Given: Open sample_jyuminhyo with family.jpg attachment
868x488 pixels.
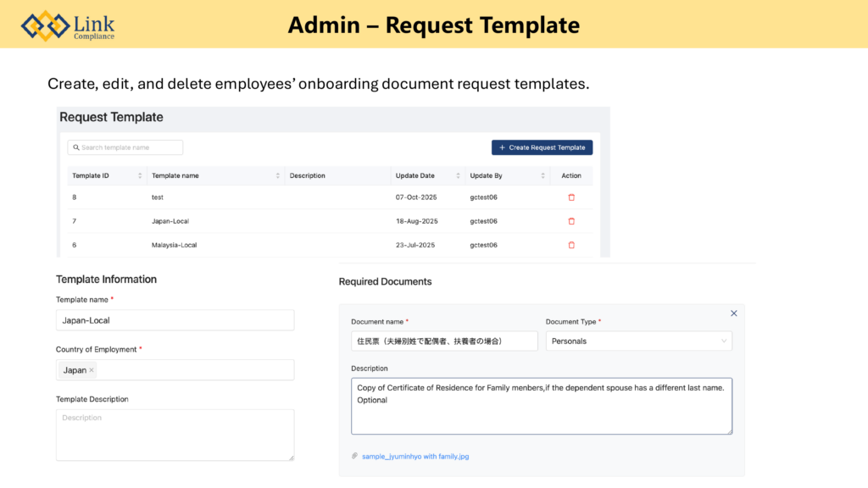Looking at the screenshot, I should point(415,457).
